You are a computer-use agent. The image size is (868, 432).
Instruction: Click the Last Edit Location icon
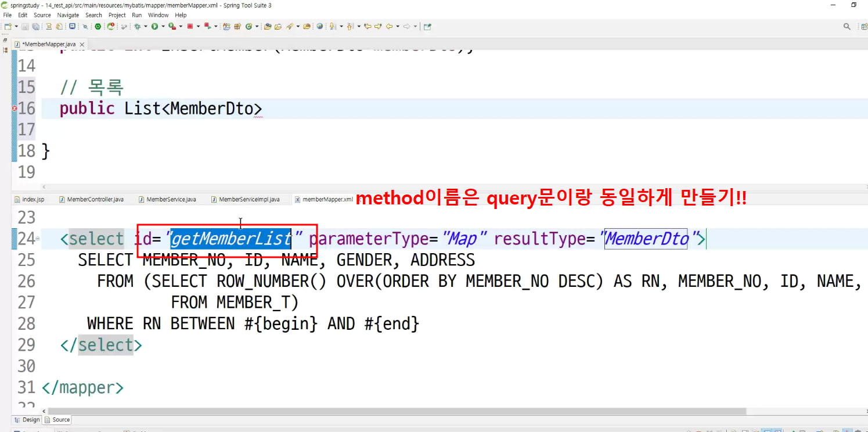coord(368,26)
